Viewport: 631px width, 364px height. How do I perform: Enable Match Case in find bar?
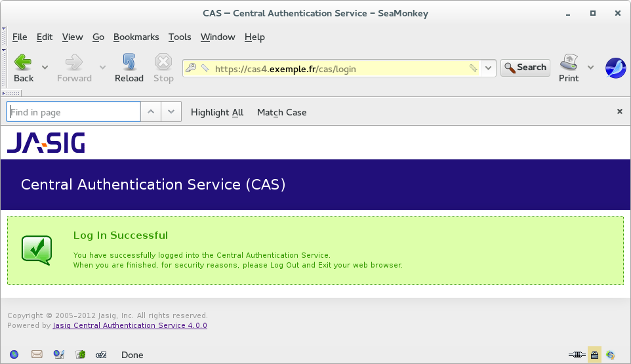281,112
